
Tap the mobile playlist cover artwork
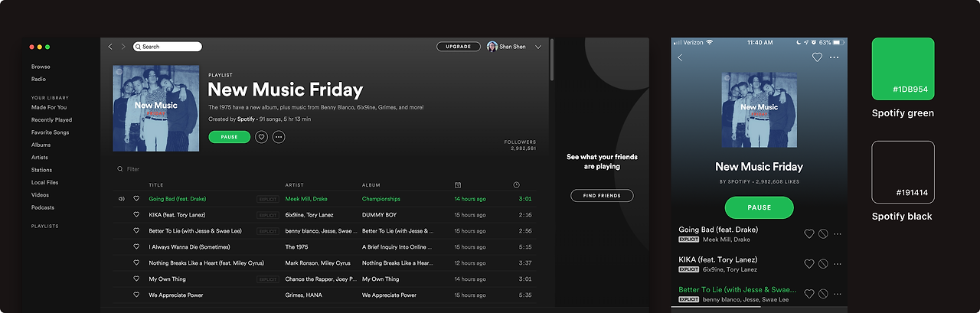[759, 110]
